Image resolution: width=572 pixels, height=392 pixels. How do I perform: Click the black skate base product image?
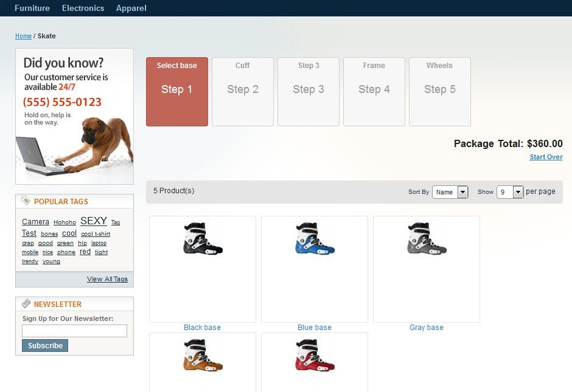tap(203, 238)
